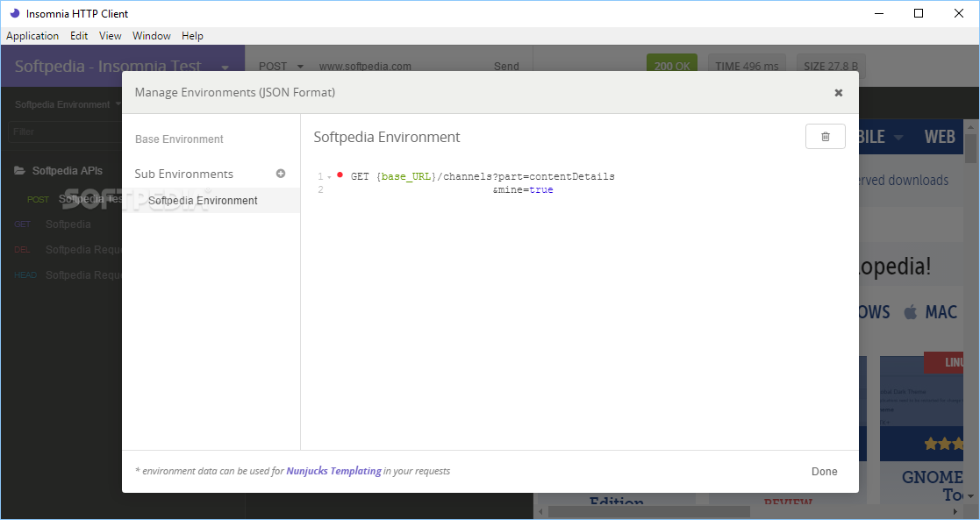Open the workspace dropdown arrow
The height and width of the screenshot is (520, 980).
[x=225, y=67]
